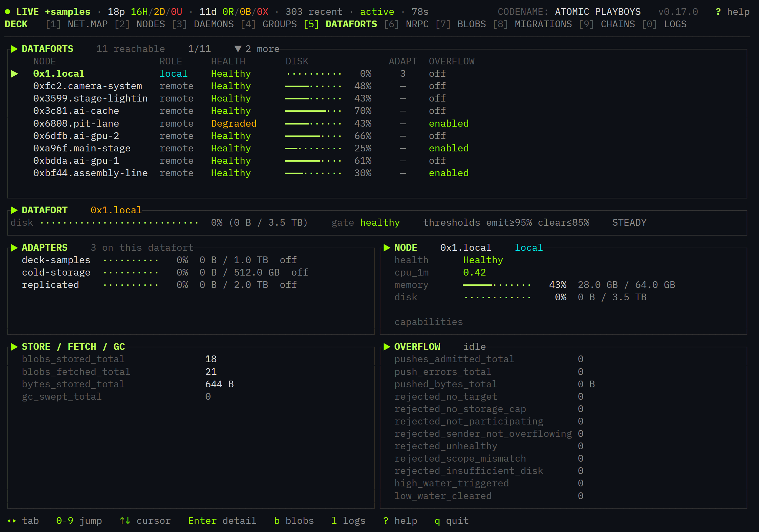Click the 'gate healthy' indicator

(366, 222)
